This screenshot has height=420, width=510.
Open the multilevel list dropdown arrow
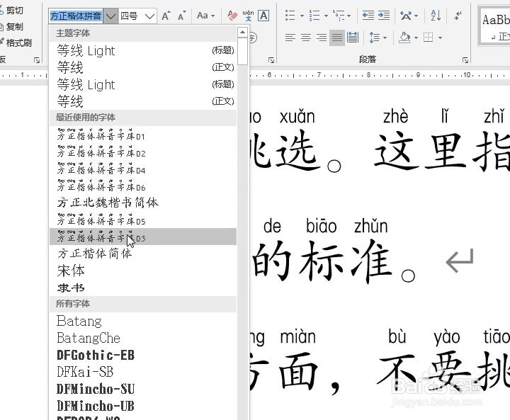349,16
